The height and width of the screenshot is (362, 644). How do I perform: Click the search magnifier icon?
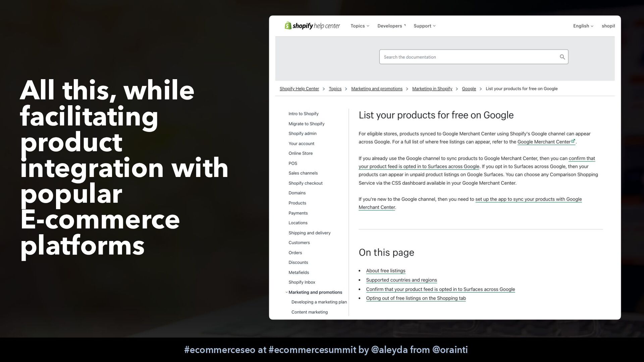coord(562,57)
